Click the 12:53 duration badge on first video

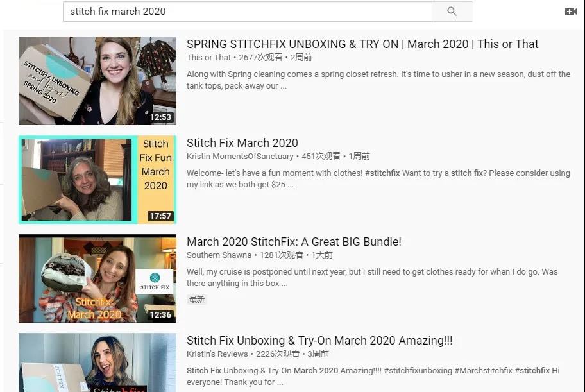point(160,117)
